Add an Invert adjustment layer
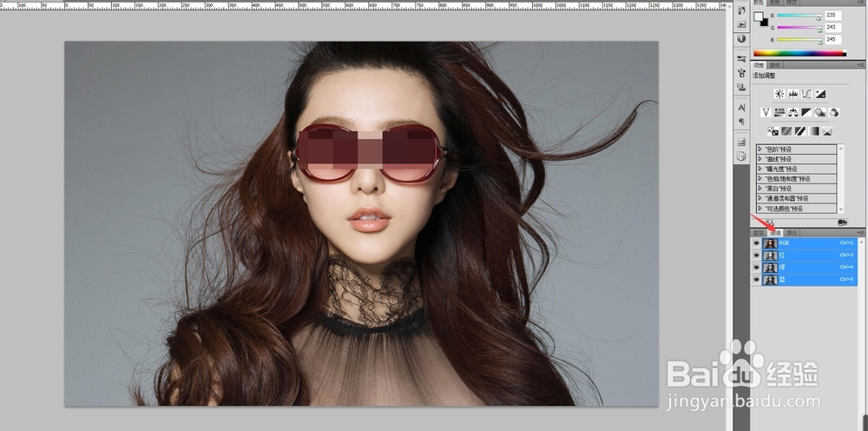 [773, 131]
